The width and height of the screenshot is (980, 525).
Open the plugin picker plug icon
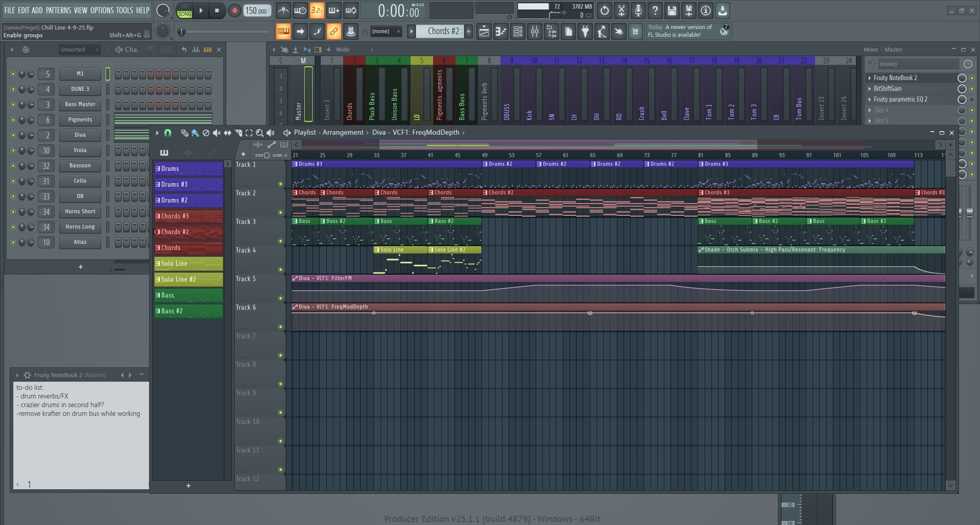(x=585, y=32)
